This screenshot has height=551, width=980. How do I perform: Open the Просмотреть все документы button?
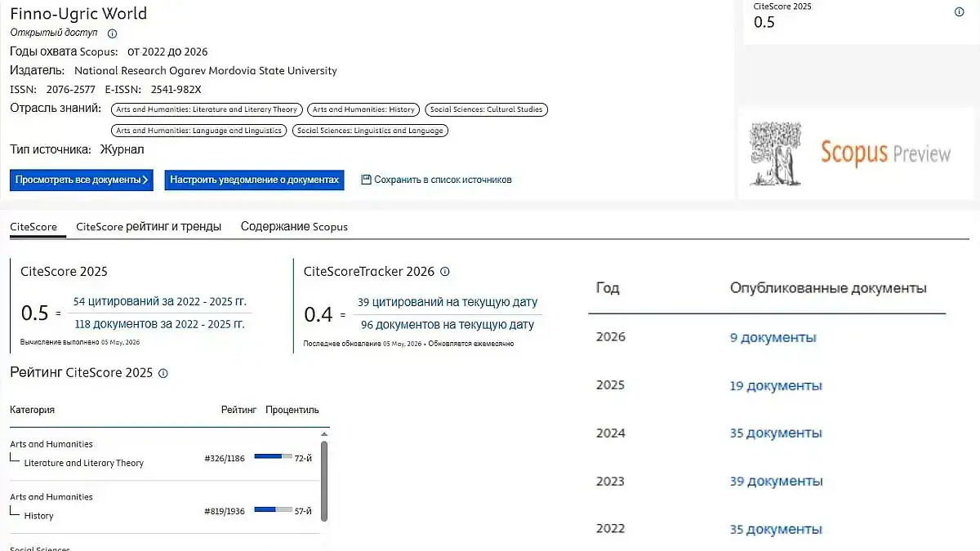[x=82, y=180]
